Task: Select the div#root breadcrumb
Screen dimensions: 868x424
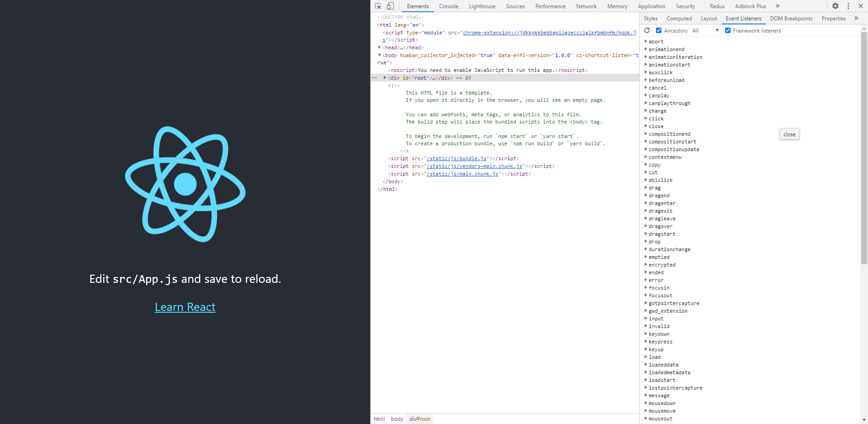Action: click(x=420, y=419)
